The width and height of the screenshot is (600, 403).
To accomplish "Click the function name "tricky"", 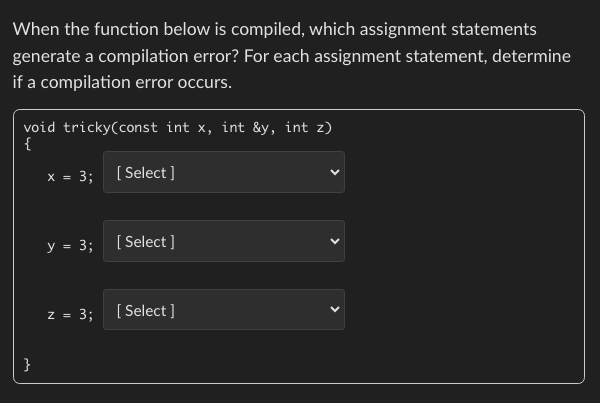I will (x=87, y=127).
